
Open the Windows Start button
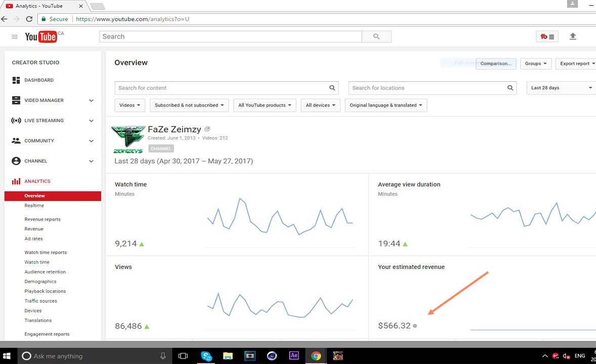(7, 356)
